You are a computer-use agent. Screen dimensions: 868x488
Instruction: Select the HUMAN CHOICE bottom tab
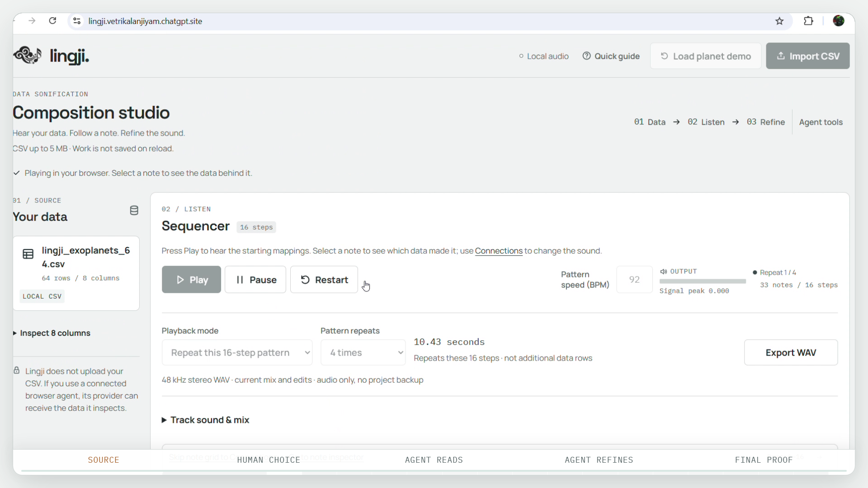click(x=269, y=460)
